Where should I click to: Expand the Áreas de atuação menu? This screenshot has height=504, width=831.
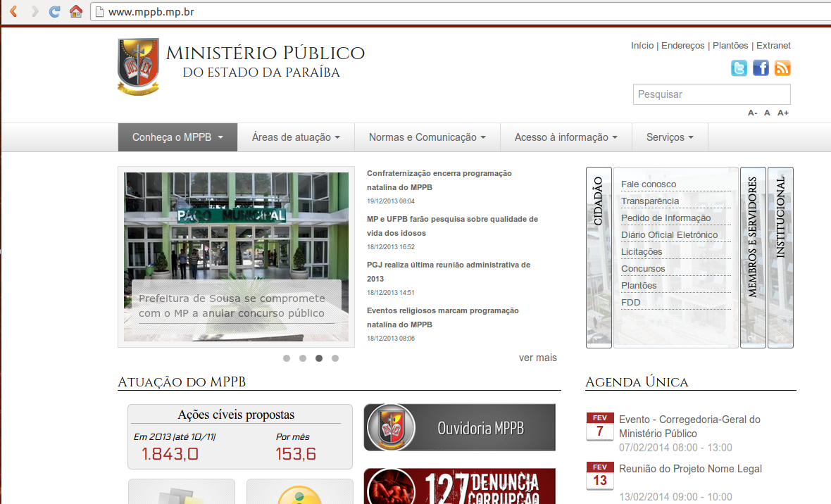tap(296, 137)
